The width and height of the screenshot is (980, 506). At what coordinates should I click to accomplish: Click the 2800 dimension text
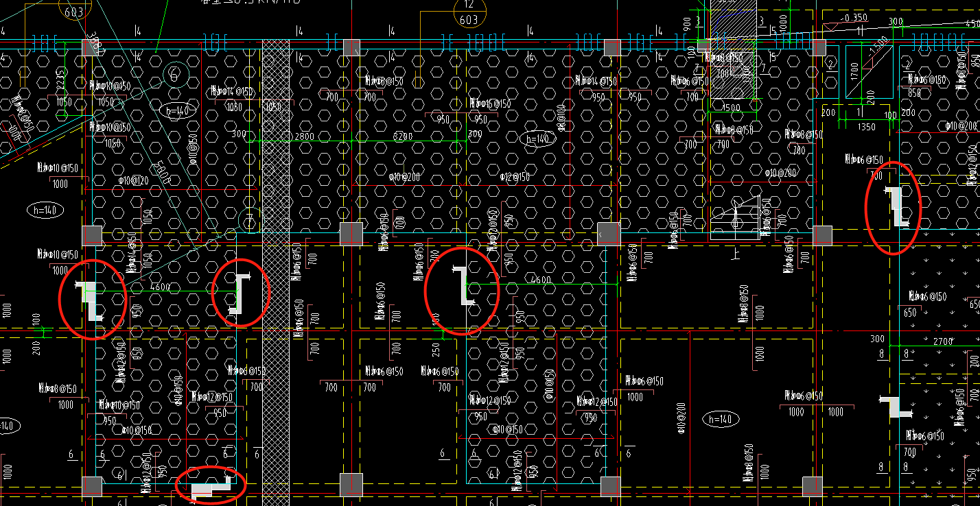click(304, 136)
